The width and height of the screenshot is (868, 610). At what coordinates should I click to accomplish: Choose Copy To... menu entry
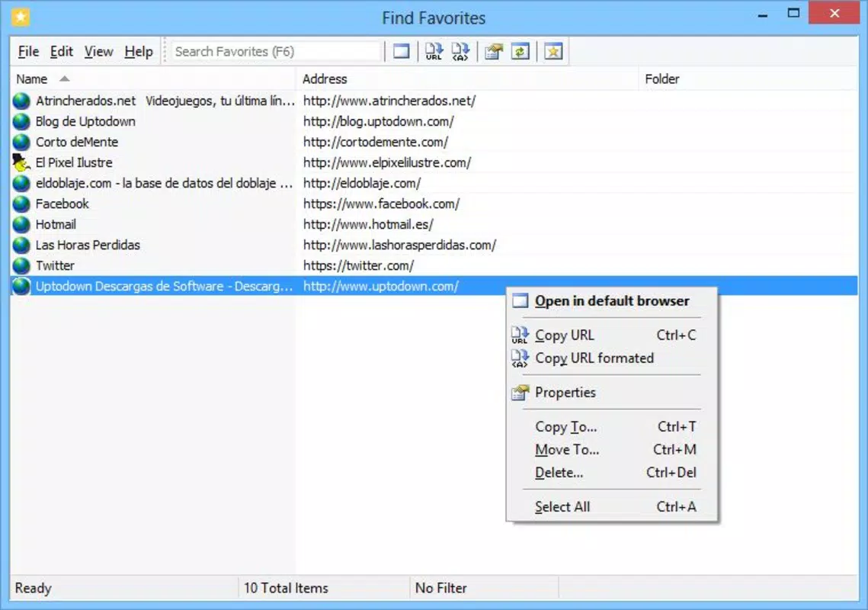(x=612, y=426)
